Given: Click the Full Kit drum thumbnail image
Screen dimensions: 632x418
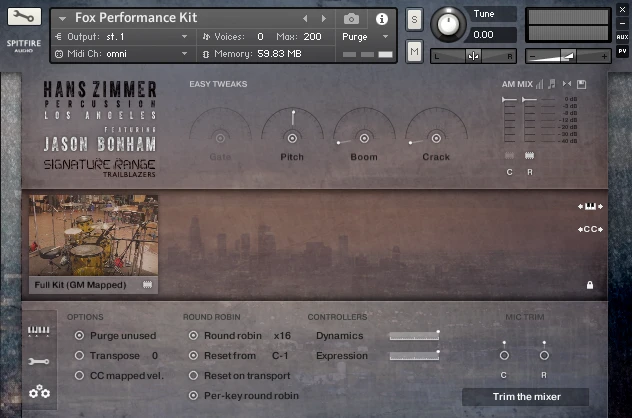Looking at the screenshot, I should (92, 235).
